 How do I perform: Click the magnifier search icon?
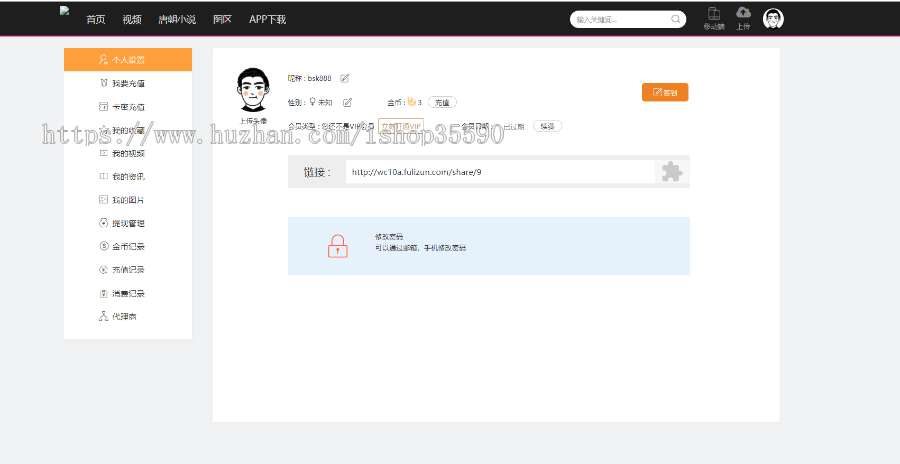[676, 19]
